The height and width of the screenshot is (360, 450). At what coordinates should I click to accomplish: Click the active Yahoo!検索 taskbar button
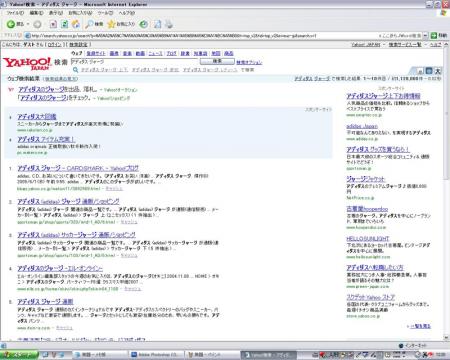(x=268, y=355)
